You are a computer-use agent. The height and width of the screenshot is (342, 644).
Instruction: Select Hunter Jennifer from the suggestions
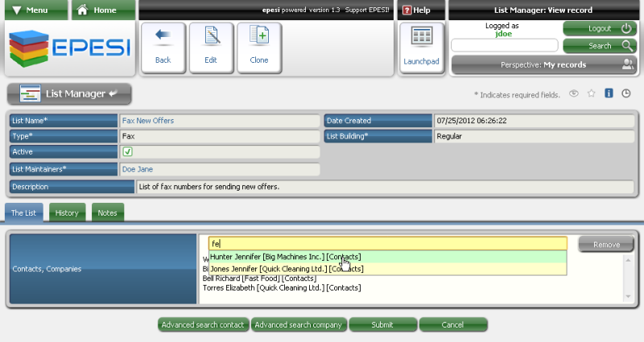285,257
